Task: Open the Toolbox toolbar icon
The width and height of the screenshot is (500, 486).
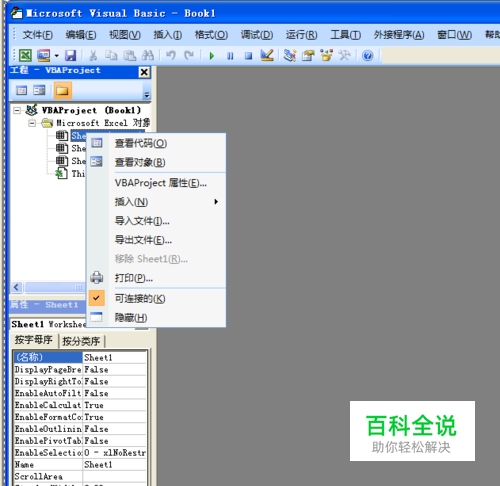Action: pos(344,55)
